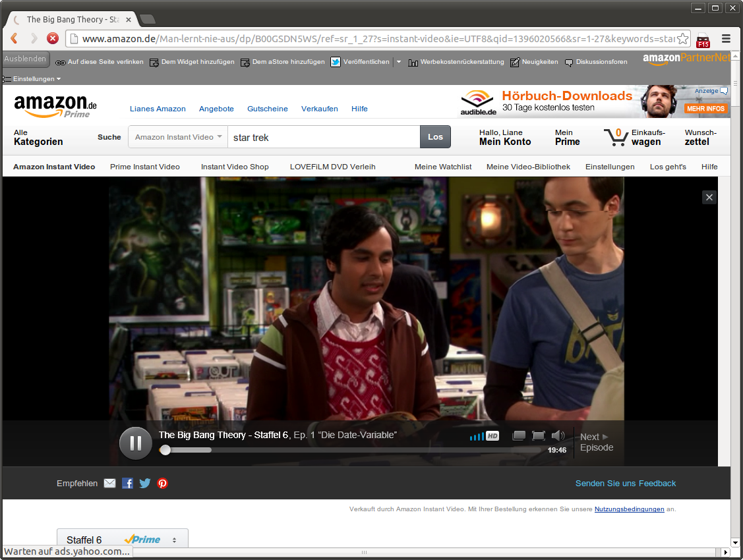Click the amazon PartnerNet logo
The width and height of the screenshot is (743, 560).
686,58
